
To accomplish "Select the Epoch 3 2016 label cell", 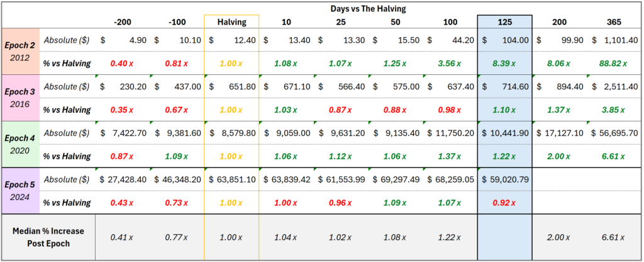I will point(21,98).
